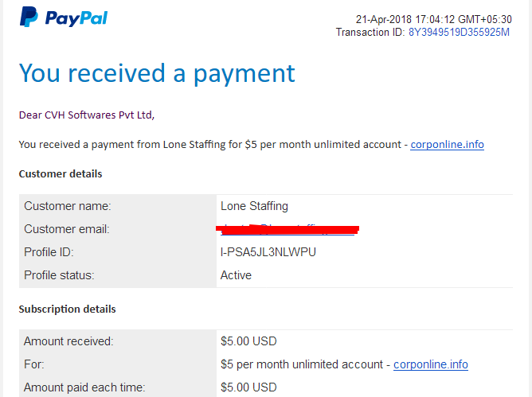Click the redacted customer email link

coord(288,229)
